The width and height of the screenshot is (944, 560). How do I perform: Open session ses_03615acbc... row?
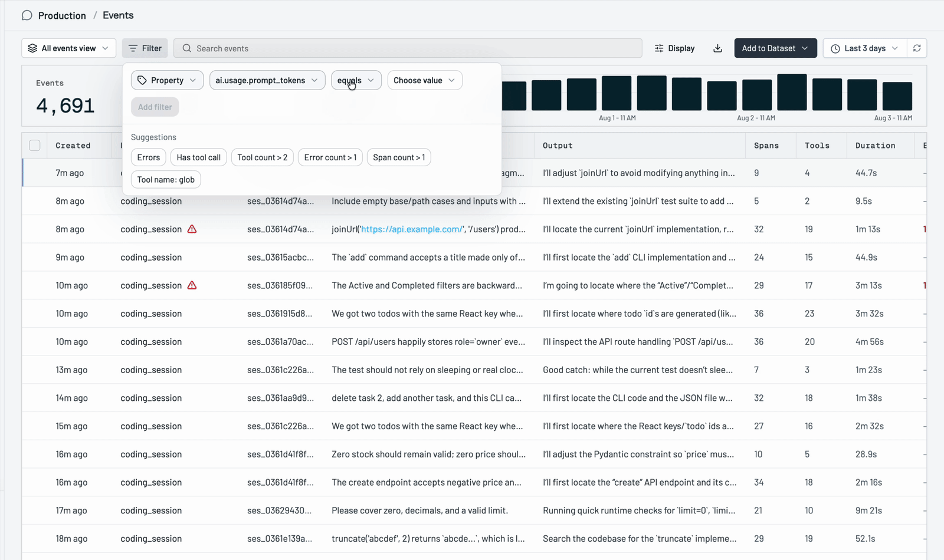(474, 257)
